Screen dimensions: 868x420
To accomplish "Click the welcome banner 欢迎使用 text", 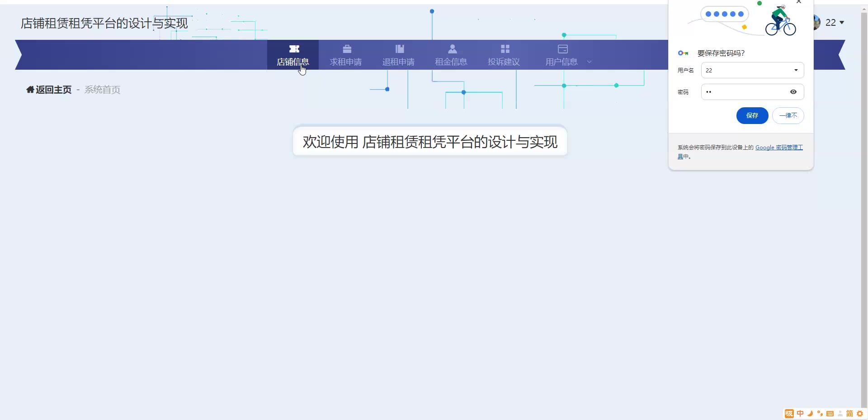I will (x=430, y=142).
